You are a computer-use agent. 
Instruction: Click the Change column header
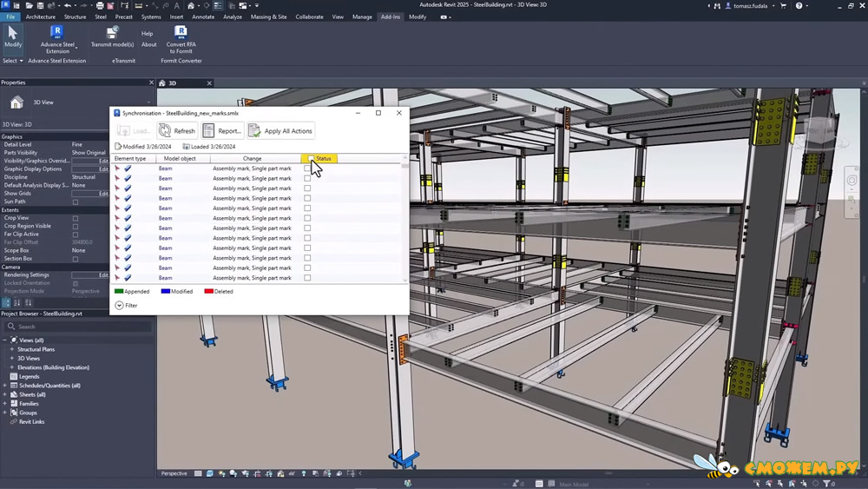click(x=252, y=158)
